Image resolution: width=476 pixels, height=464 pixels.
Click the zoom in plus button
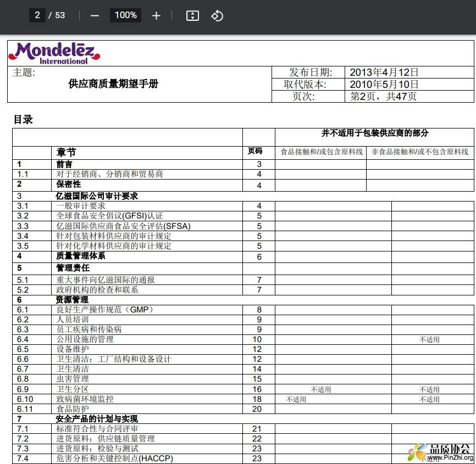pos(156,15)
